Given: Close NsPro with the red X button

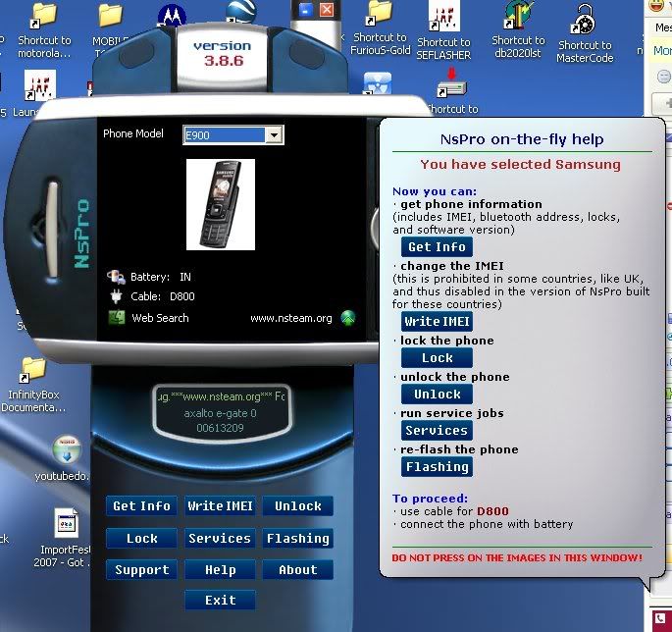Looking at the screenshot, I should point(327,10).
